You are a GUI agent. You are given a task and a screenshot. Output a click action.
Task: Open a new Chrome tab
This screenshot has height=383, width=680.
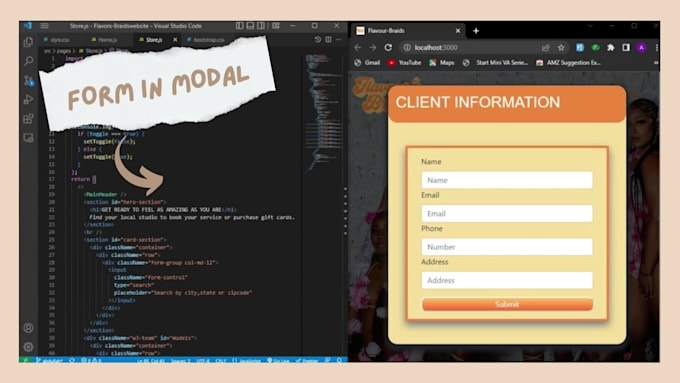coord(476,31)
